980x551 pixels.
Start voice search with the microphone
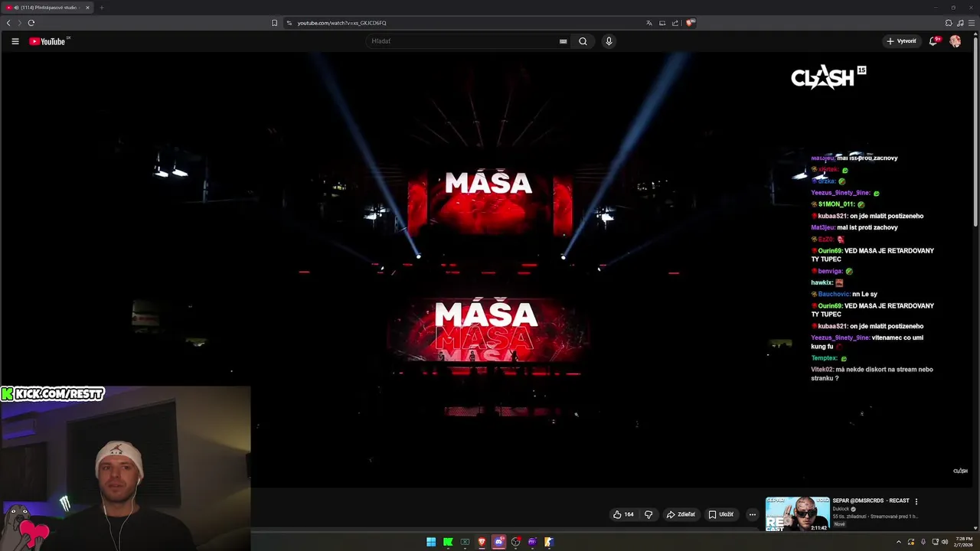click(x=609, y=41)
